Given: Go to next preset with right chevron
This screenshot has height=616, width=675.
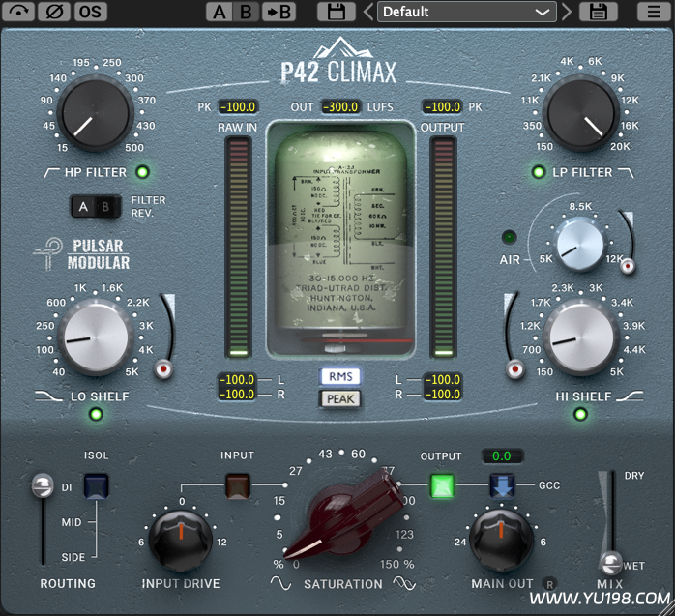Looking at the screenshot, I should [567, 12].
